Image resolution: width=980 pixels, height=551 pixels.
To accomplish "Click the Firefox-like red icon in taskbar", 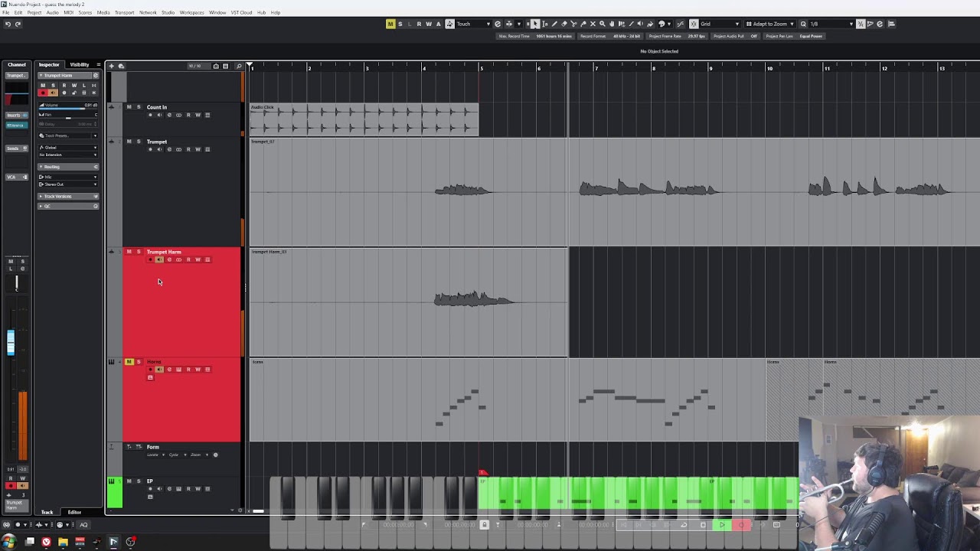I will [x=46, y=542].
